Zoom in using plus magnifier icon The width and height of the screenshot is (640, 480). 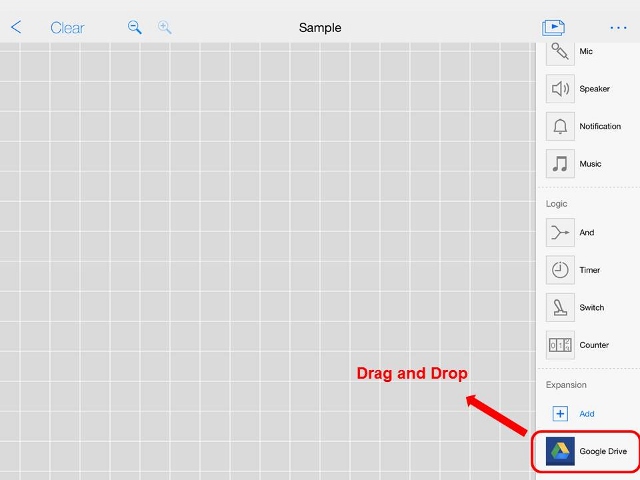[x=164, y=27]
